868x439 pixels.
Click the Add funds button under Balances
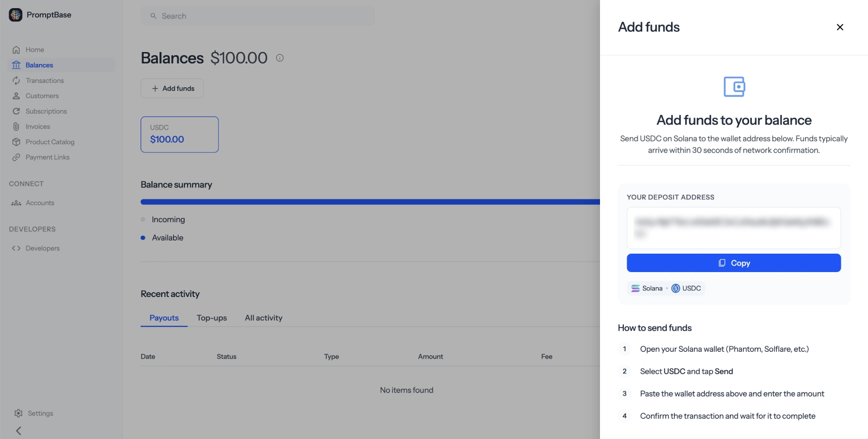coord(172,88)
